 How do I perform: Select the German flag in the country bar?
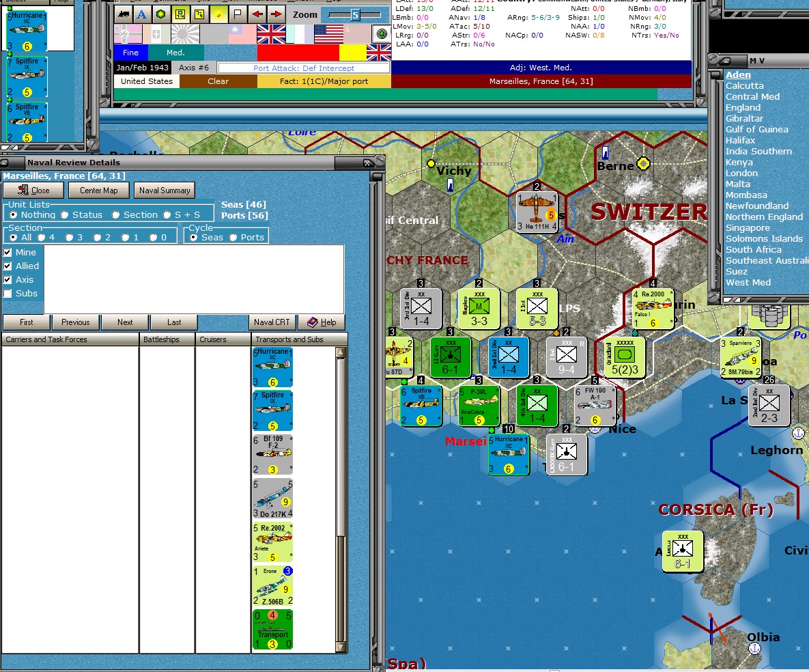(128, 34)
